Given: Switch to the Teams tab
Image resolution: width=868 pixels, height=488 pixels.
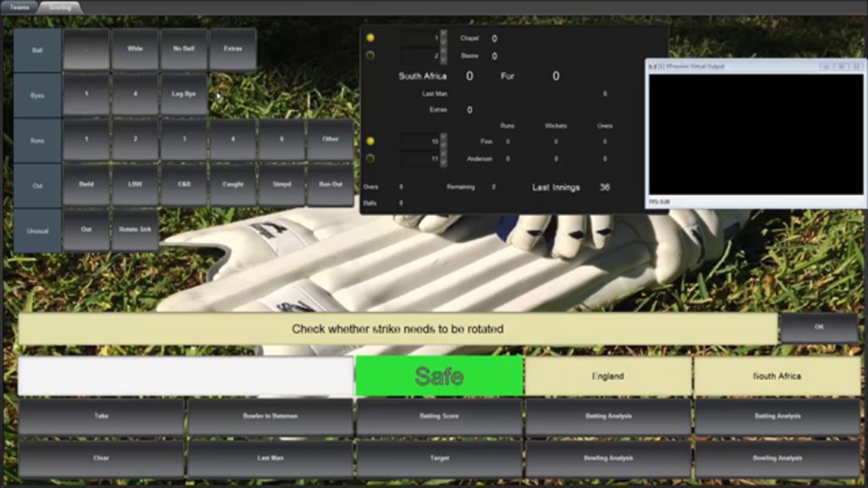Looking at the screenshot, I should [19, 7].
